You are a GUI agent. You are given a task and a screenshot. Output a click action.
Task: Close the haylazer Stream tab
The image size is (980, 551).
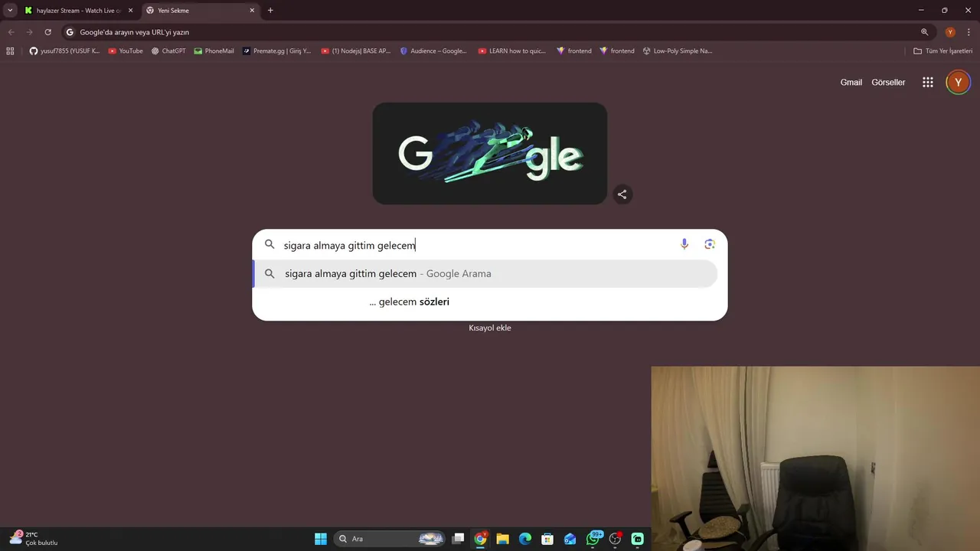(x=130, y=11)
